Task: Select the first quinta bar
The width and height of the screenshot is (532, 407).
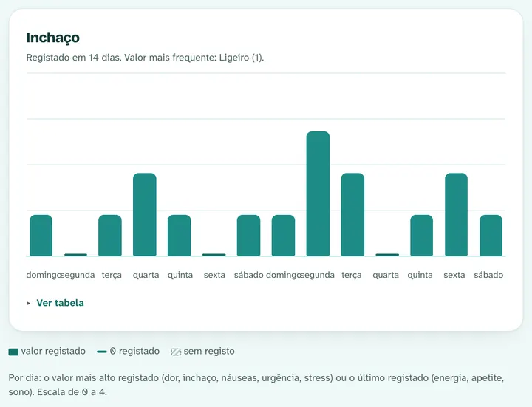Action: 179,236
